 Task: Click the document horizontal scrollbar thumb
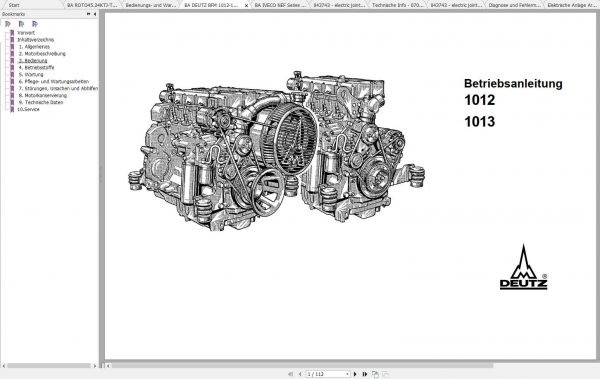coord(302,366)
